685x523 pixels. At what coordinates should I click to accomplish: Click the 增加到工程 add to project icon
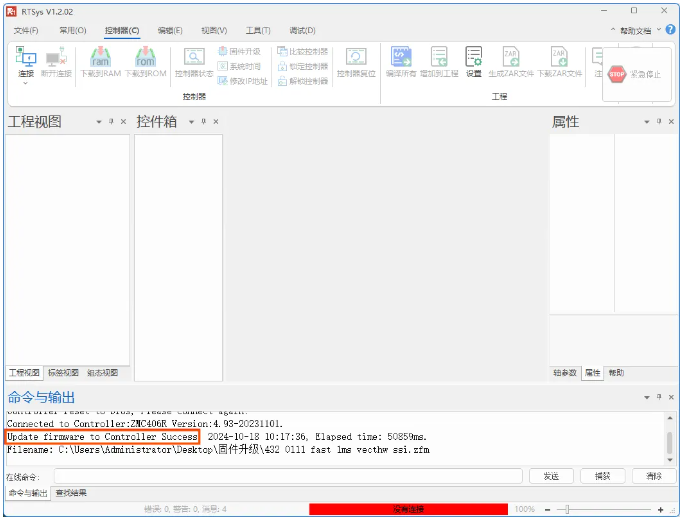click(x=439, y=62)
